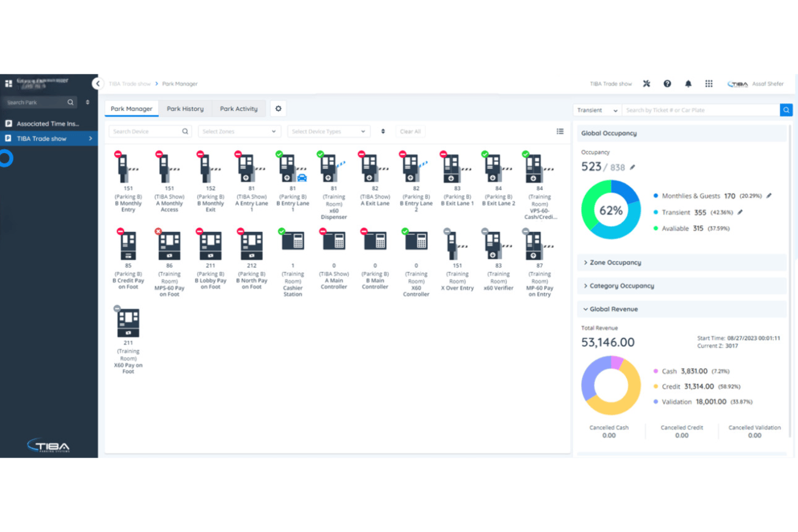Select the A Monthly Access device

pos(169,168)
